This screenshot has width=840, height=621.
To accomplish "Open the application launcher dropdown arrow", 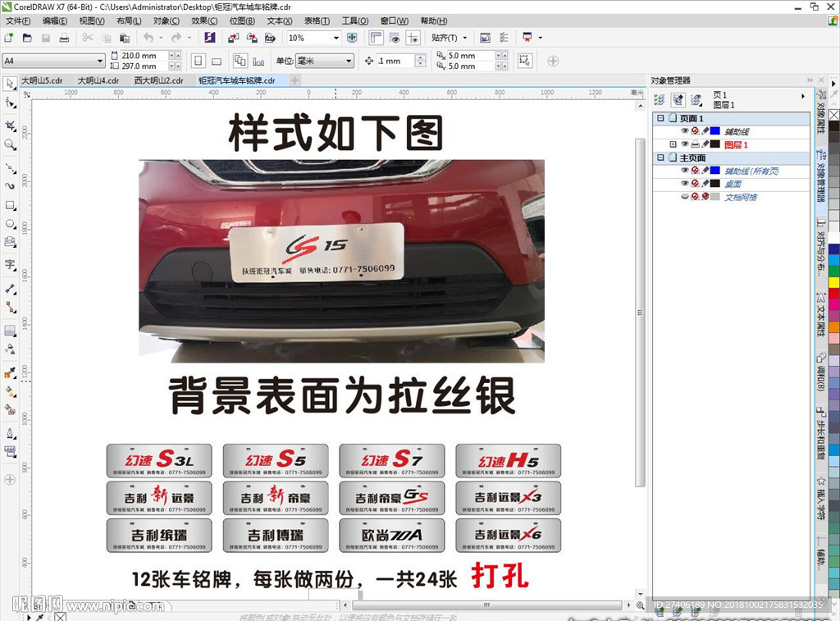I will click(540, 38).
